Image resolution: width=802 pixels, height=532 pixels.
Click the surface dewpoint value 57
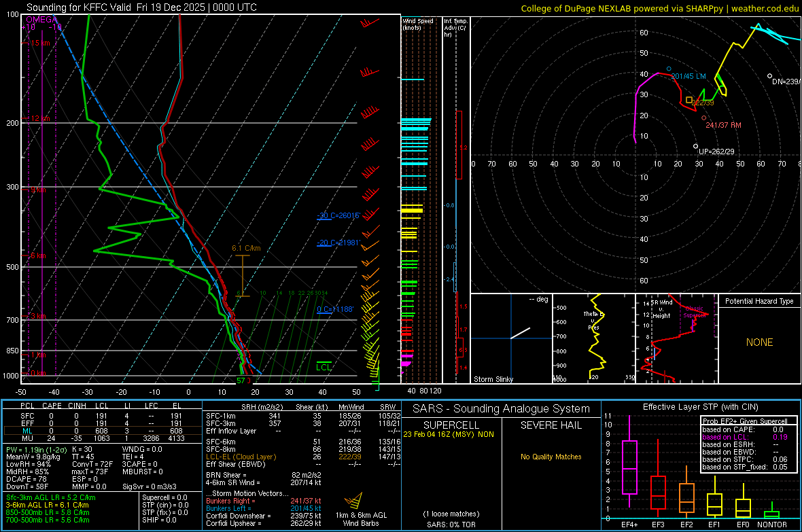click(241, 380)
